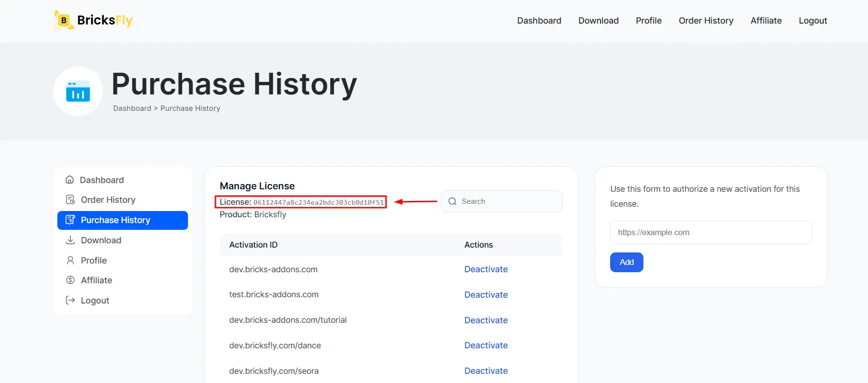
Task: Click the large Purchase History page title
Action: coord(234,84)
